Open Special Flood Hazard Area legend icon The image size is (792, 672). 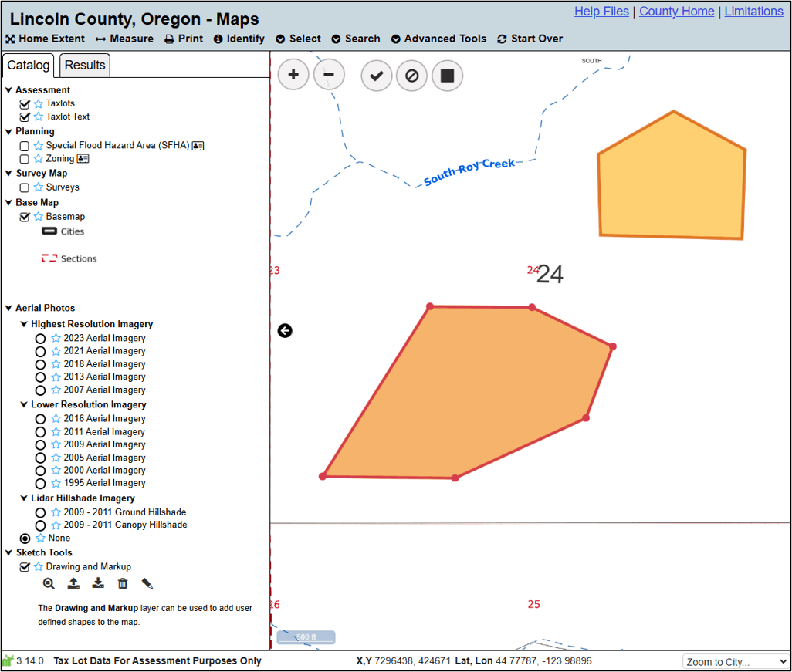click(198, 145)
